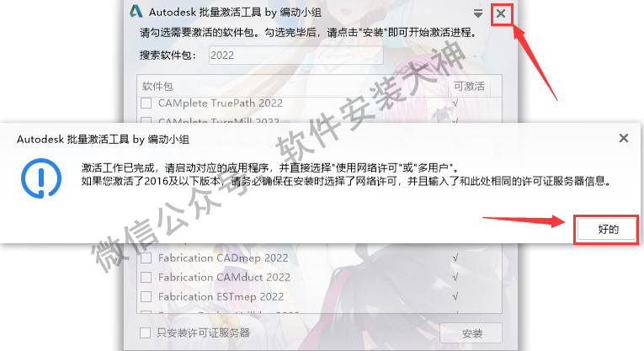Enable the Fabrication CADmep 2022 checkbox
This screenshot has height=351, width=644.
tap(146, 258)
